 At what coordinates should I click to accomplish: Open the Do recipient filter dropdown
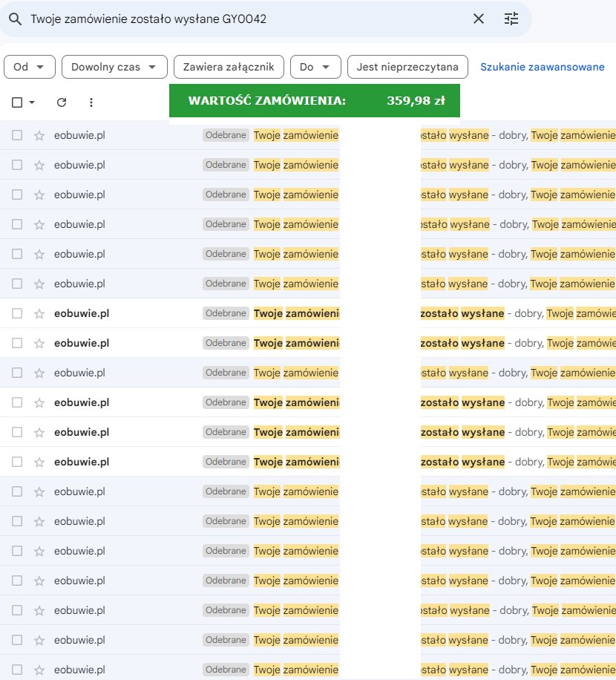(x=315, y=67)
